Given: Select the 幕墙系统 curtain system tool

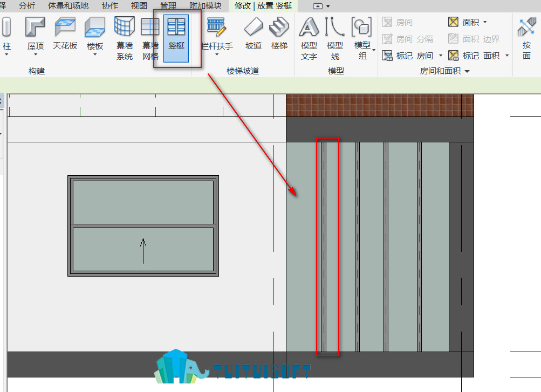Looking at the screenshot, I should tap(124, 38).
